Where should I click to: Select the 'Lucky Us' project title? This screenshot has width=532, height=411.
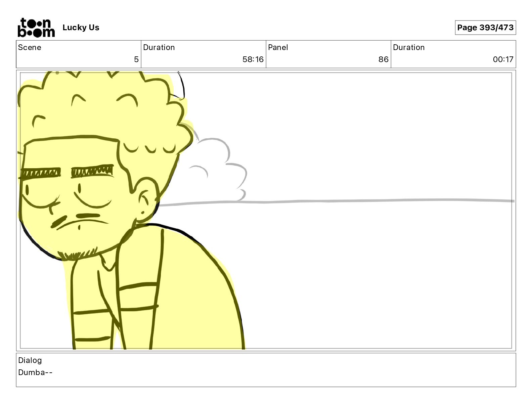[x=81, y=28]
